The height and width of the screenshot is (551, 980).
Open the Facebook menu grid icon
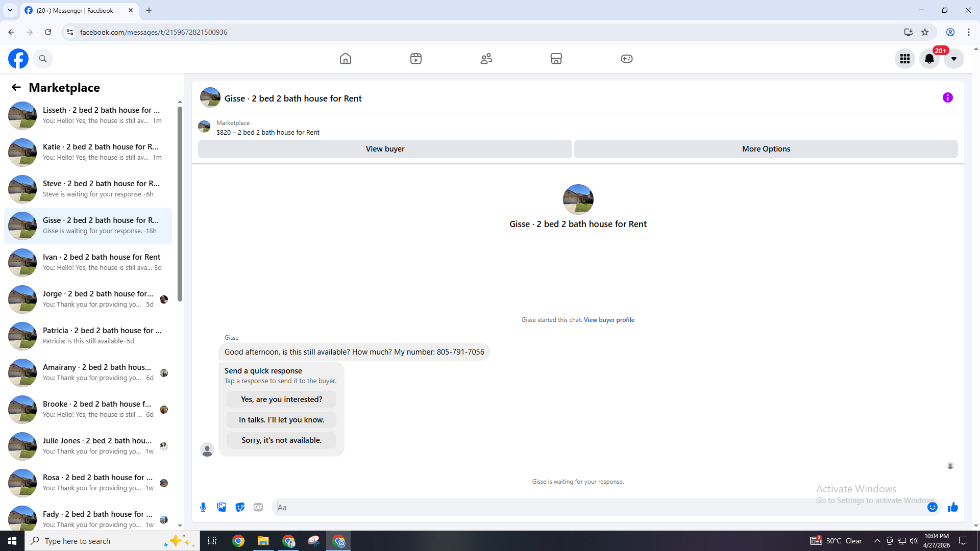tap(904, 59)
